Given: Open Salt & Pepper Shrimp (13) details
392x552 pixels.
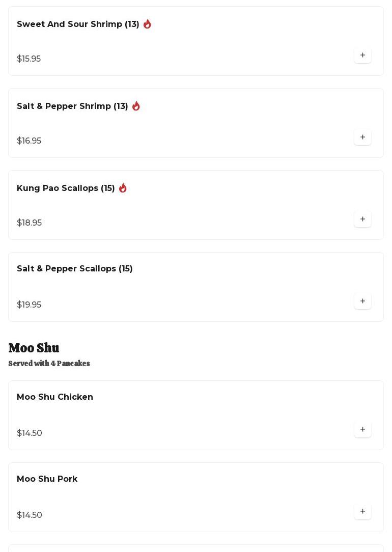Looking at the screenshot, I should point(72,106).
